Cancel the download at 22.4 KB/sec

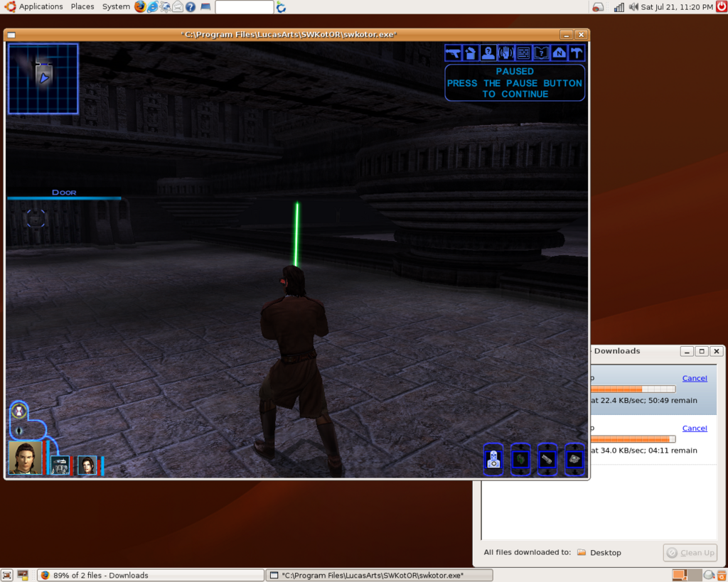tap(695, 378)
